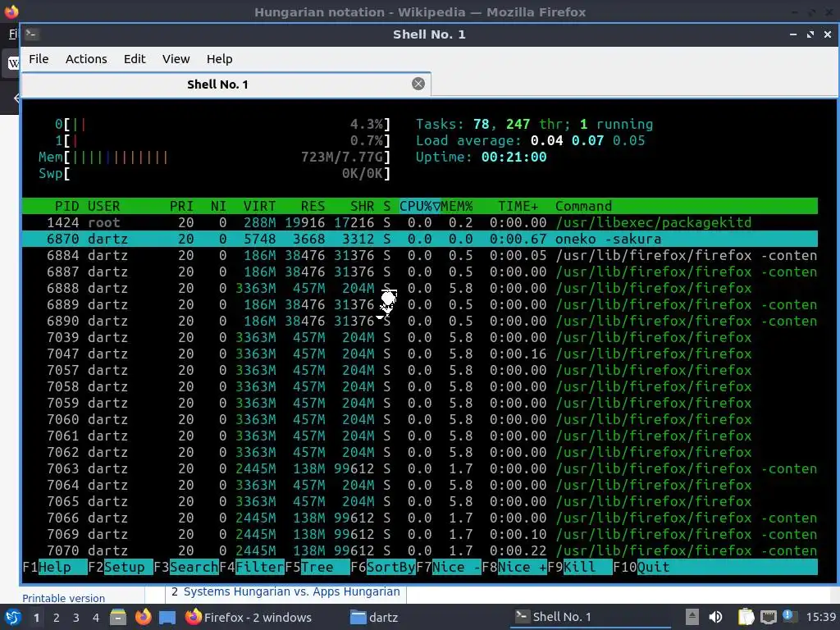Viewport: 840px width, 630px height.
Task: Click the update notification tray icon
Action: pyautogui.click(x=789, y=616)
